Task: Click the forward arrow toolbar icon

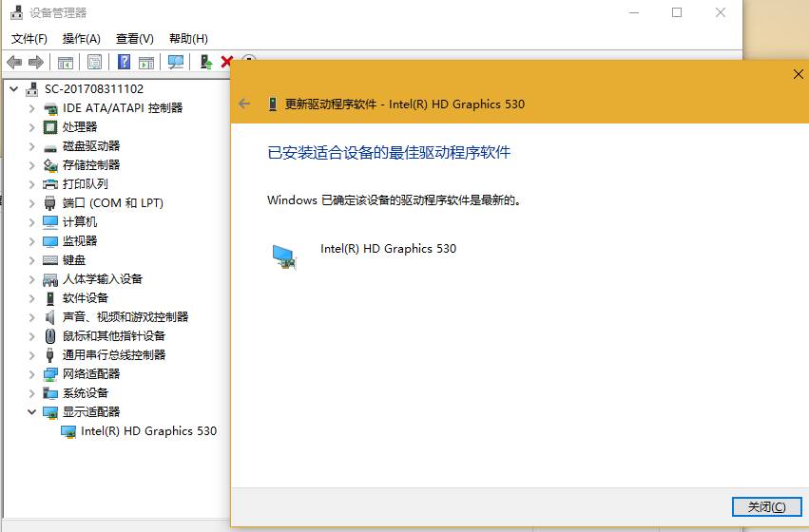Action: coord(35,63)
